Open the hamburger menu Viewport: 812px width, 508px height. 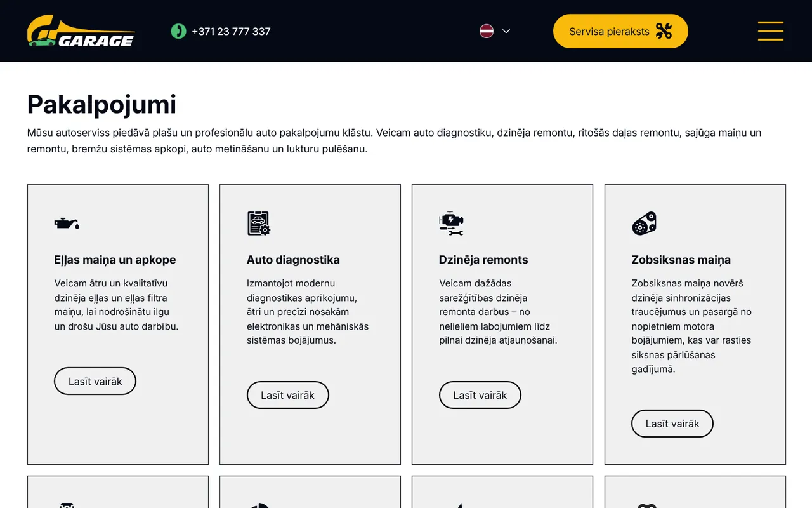point(771,31)
